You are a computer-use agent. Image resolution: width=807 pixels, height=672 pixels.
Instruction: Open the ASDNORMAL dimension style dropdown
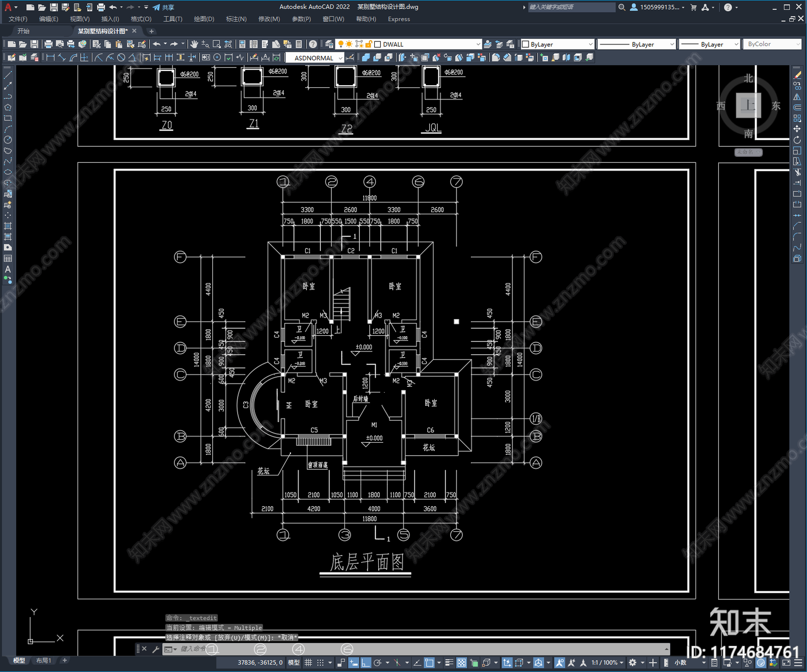(x=340, y=58)
